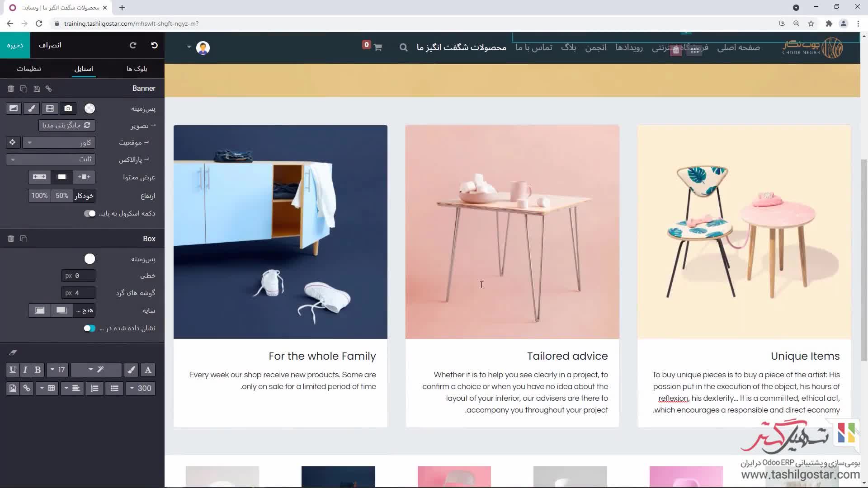Duplicate the Box block
Screen dimensions: 868x488
tap(24, 239)
